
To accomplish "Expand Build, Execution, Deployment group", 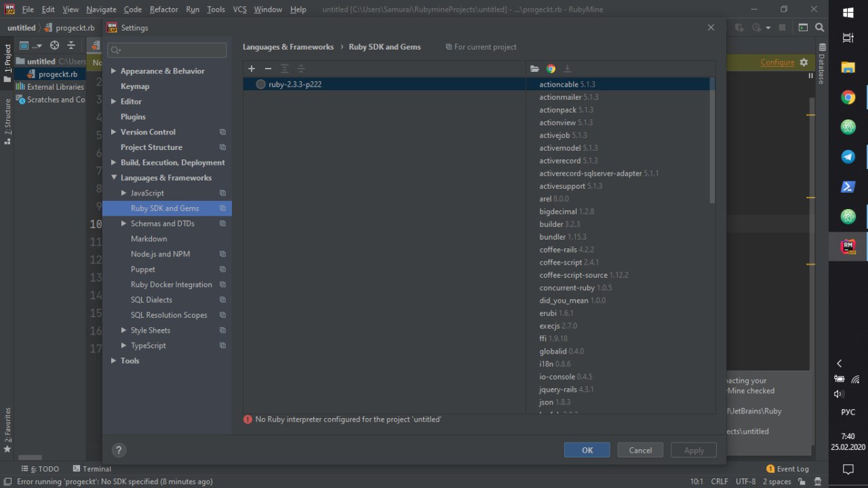I will [114, 163].
